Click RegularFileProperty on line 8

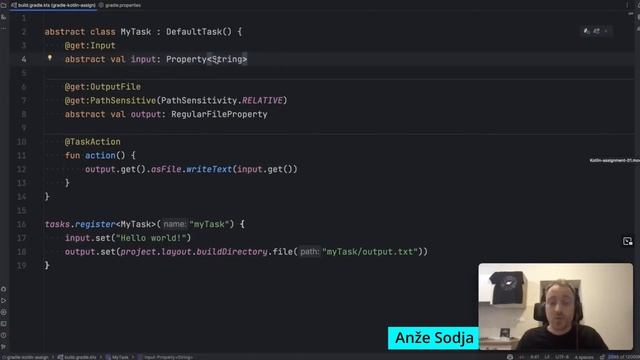[219, 114]
